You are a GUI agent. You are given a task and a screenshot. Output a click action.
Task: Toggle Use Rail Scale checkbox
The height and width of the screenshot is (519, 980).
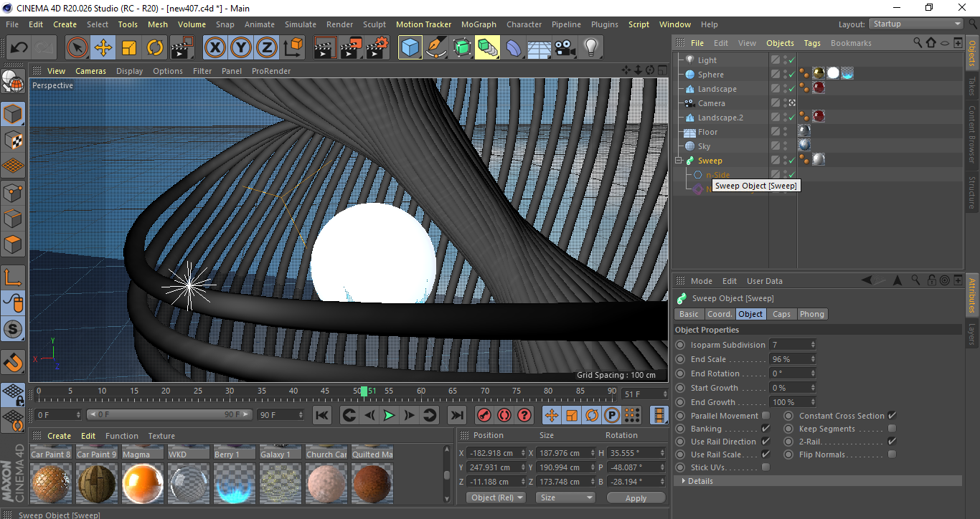[765, 454]
